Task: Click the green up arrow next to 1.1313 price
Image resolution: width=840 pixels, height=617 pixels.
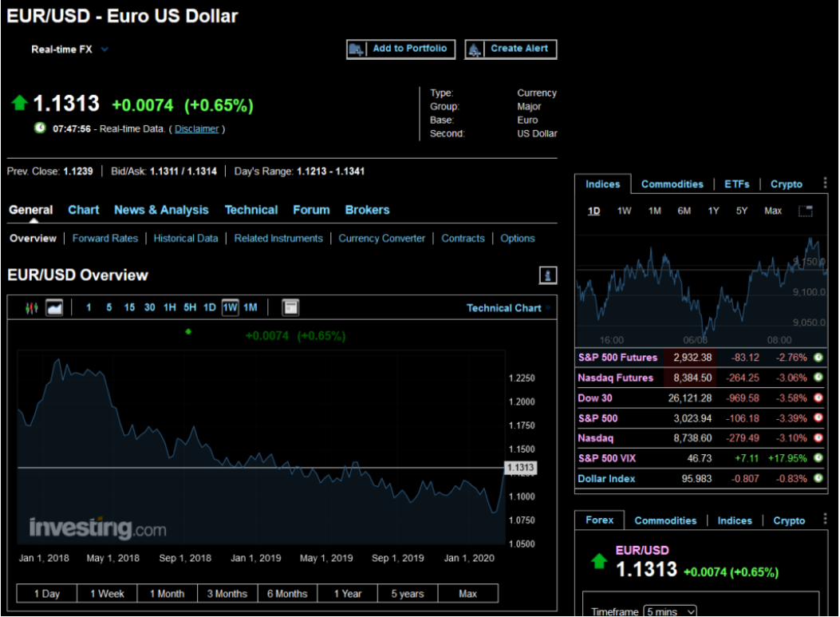Action: pyautogui.click(x=20, y=102)
